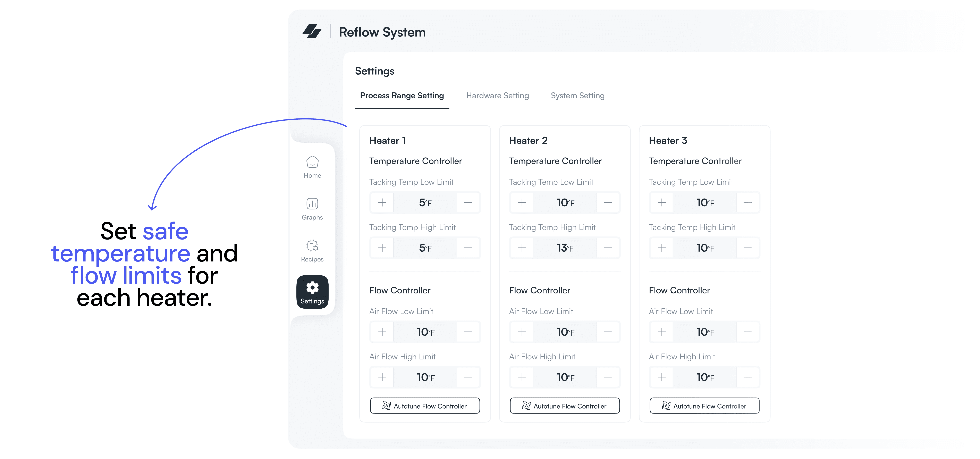The image size is (980, 459).
Task: Decrease Heater 2 Air Flow High Limit
Action: click(x=608, y=377)
